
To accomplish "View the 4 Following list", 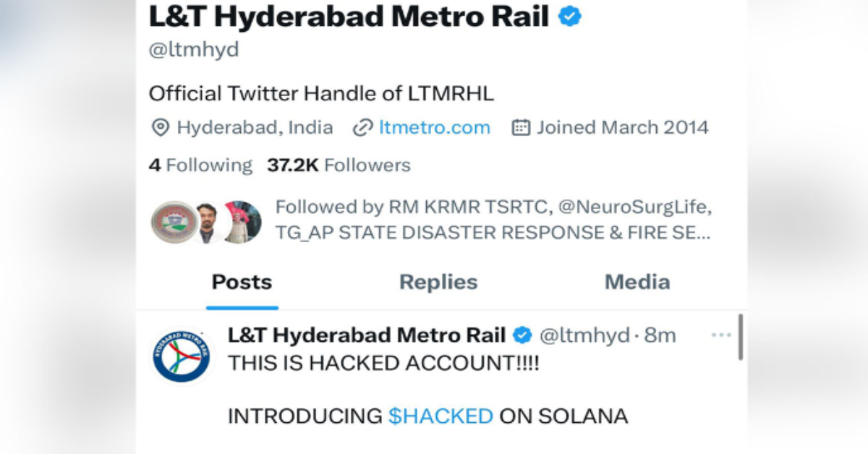I will pos(200,166).
